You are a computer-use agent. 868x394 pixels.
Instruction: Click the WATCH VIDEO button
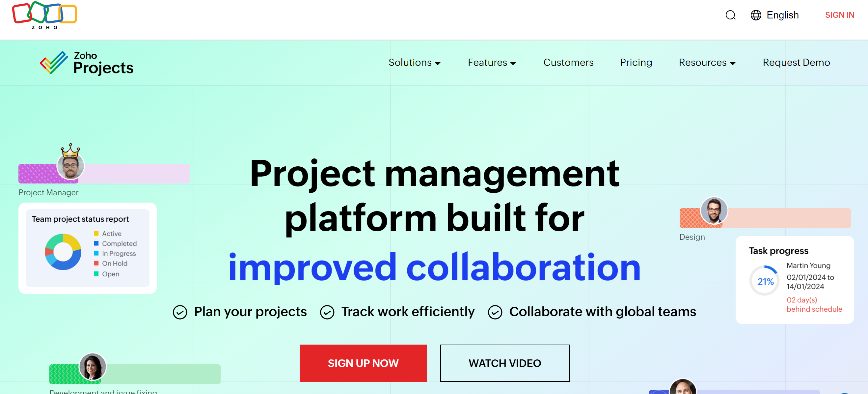pos(505,363)
